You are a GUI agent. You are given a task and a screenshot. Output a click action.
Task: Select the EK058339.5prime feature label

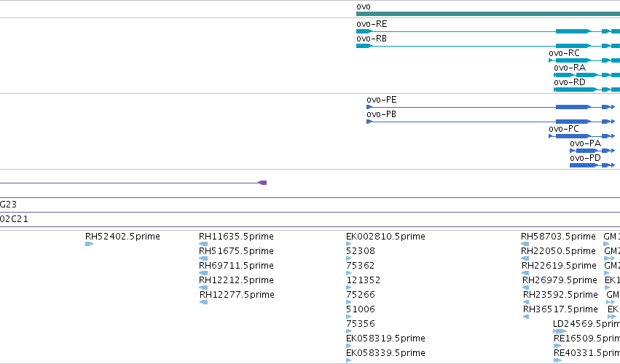[385, 353]
